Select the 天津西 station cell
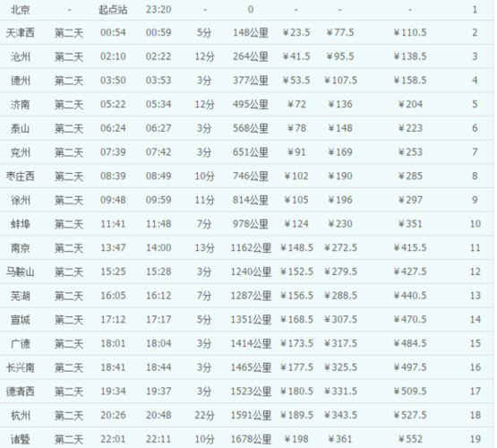This screenshot has height=448, width=497. pyautogui.click(x=21, y=32)
